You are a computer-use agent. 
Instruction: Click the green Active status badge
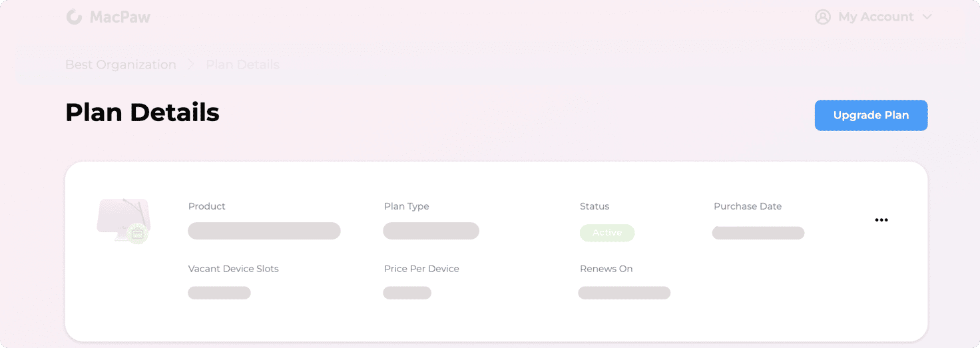[607, 233]
